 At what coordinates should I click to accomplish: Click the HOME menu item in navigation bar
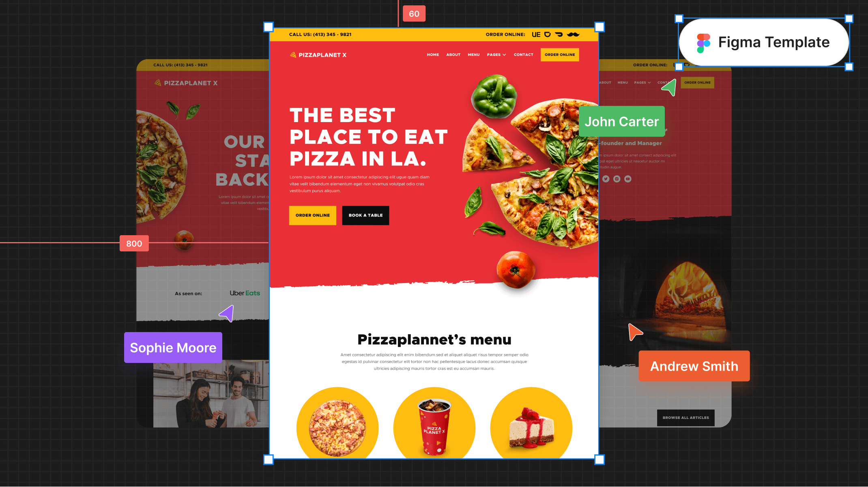click(433, 54)
